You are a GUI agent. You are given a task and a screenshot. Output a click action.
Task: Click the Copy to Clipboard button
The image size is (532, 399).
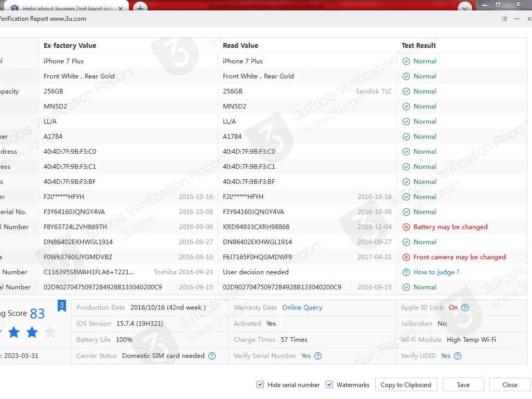point(406,385)
